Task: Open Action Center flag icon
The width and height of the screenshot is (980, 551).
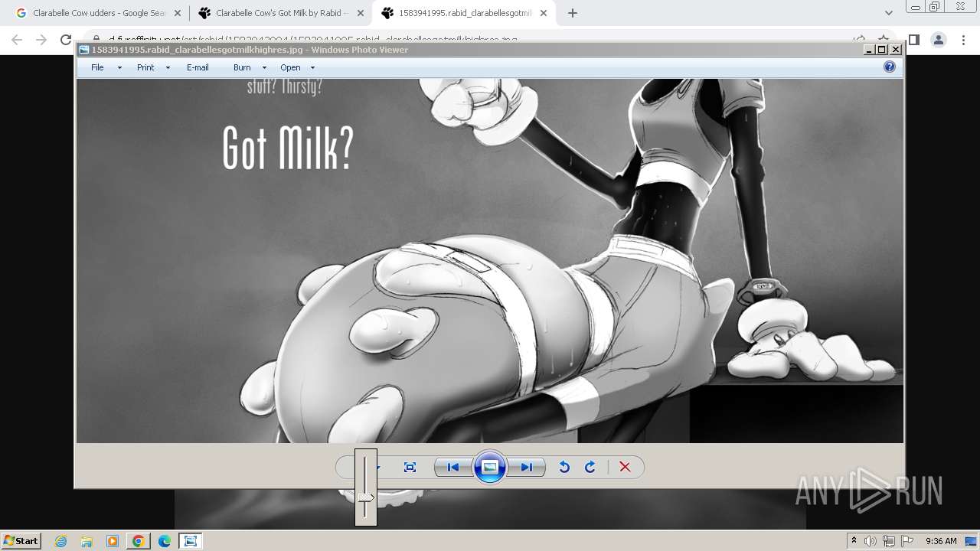Action: [x=907, y=541]
